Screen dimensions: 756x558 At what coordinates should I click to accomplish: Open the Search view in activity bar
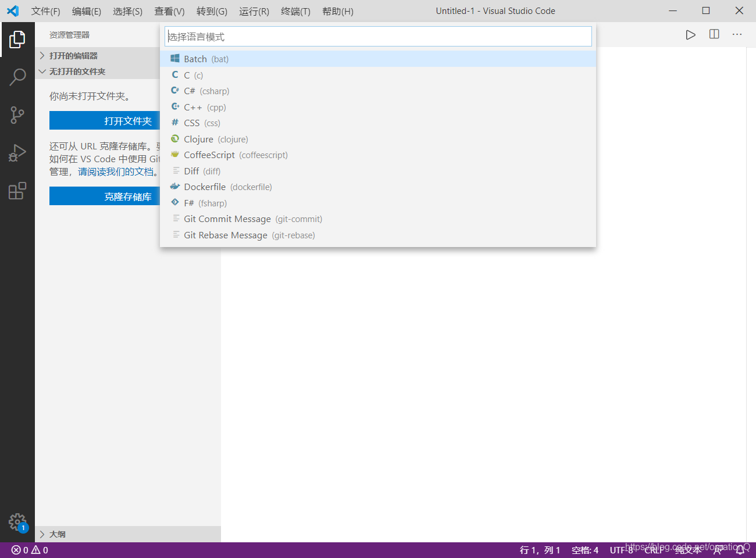click(17, 77)
